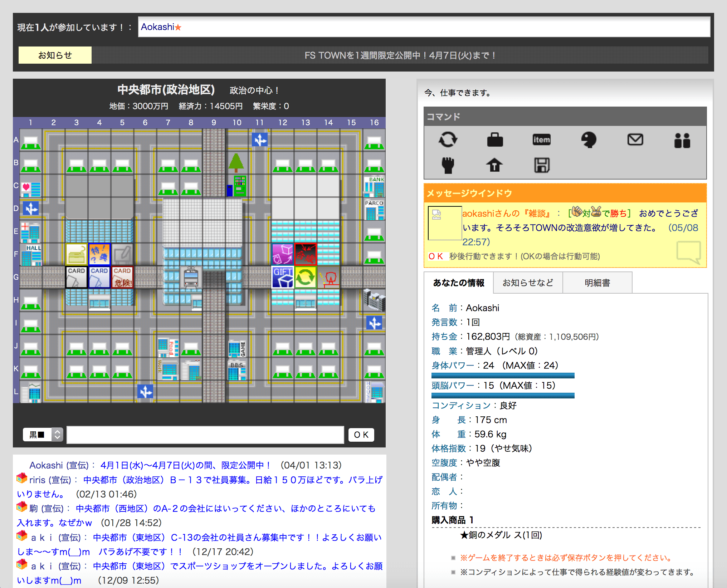This screenshot has width=727, height=588.
Task: Click aki's sports shop opening advertisement
Action: (200, 573)
